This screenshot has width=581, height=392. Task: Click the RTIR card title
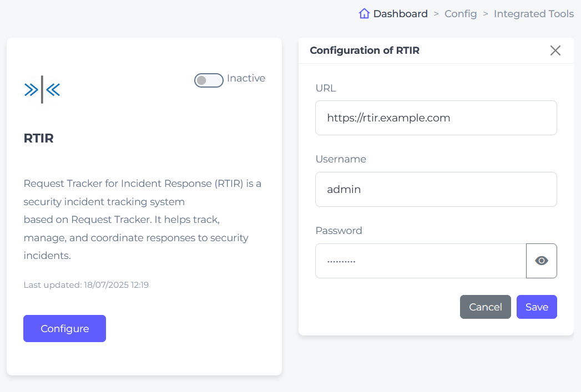coord(38,138)
